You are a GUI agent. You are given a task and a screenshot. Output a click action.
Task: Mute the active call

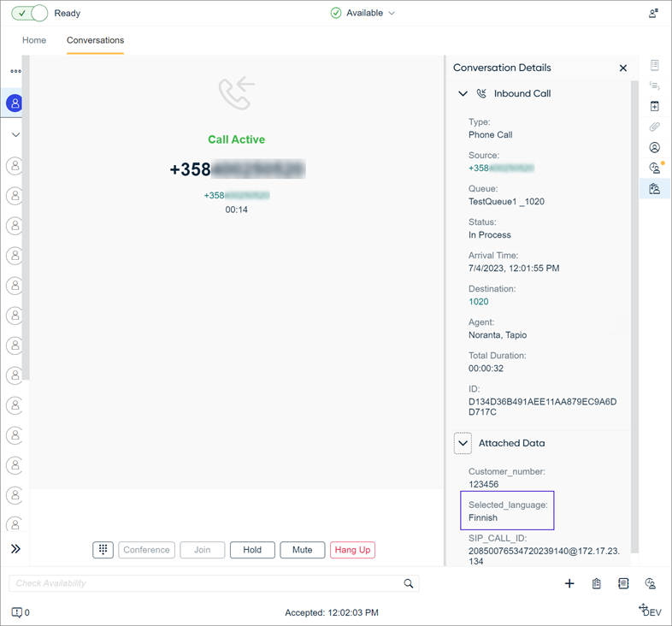point(302,550)
